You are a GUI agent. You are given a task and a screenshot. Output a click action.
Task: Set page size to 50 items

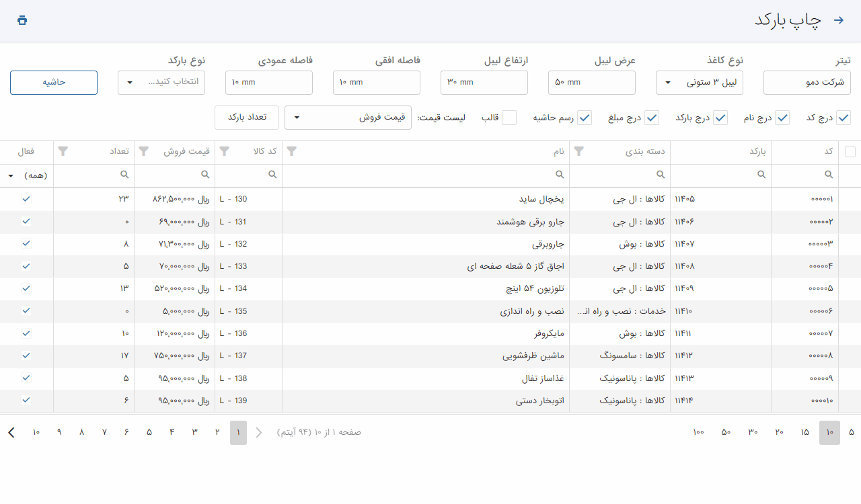[x=726, y=432]
